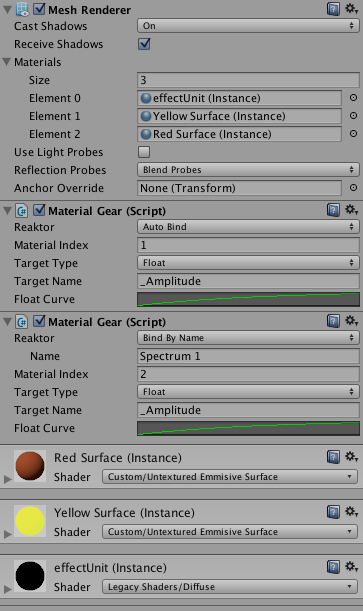Click the Mesh Renderer component icon
This screenshot has height=611, width=363.
point(23,9)
